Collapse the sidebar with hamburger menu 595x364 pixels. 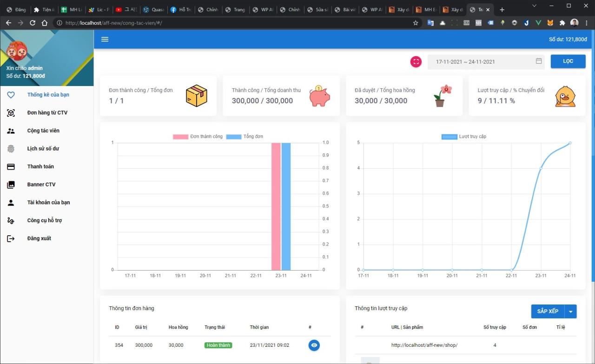pos(105,39)
